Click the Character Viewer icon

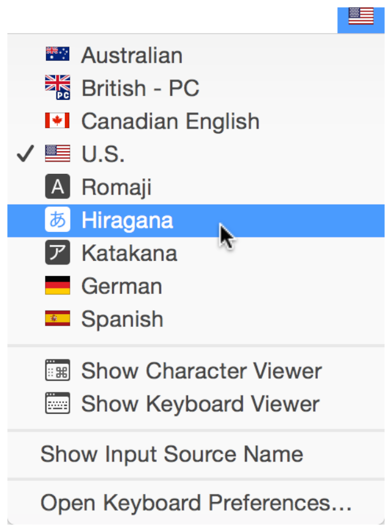tap(57, 370)
